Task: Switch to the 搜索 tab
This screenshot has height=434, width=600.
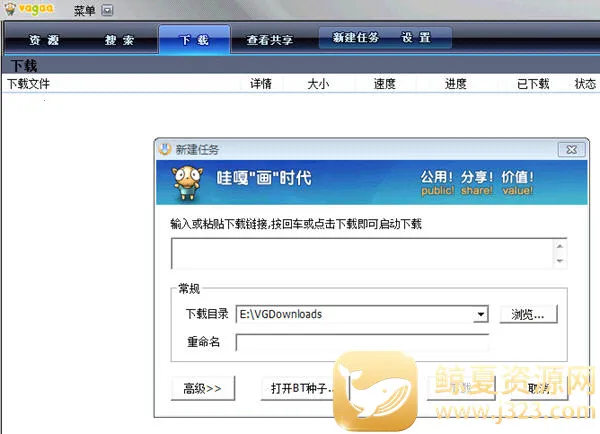Action: [x=120, y=40]
